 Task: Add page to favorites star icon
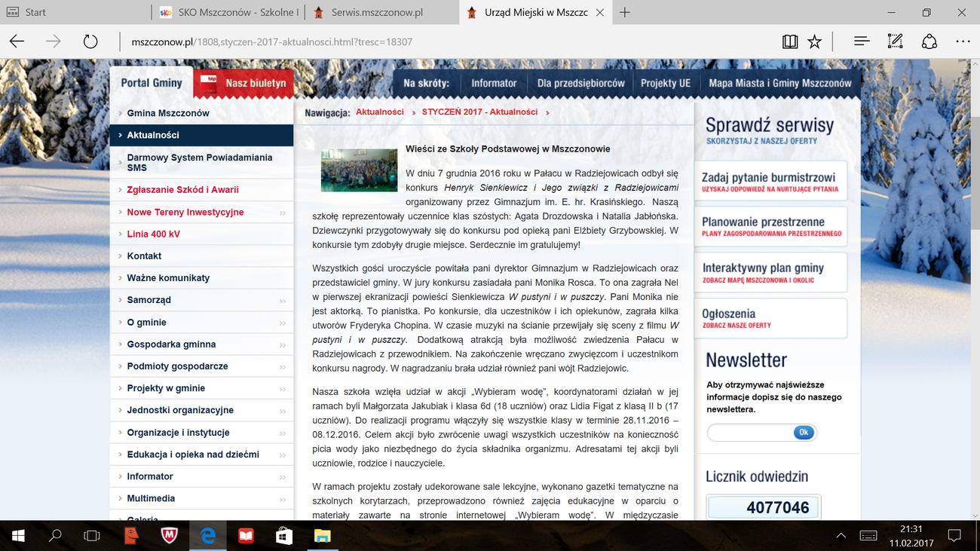(x=814, y=42)
